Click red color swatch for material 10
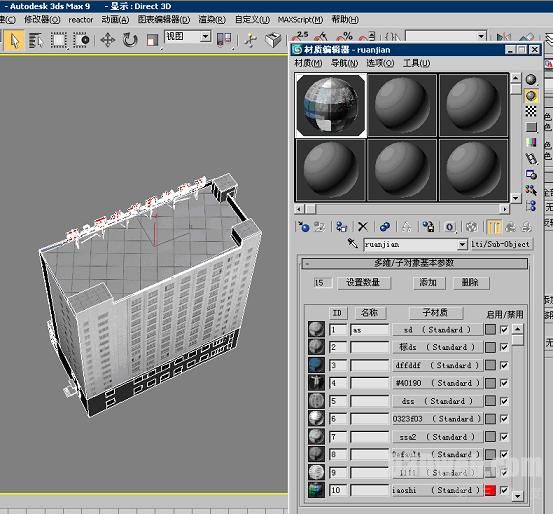 point(490,490)
